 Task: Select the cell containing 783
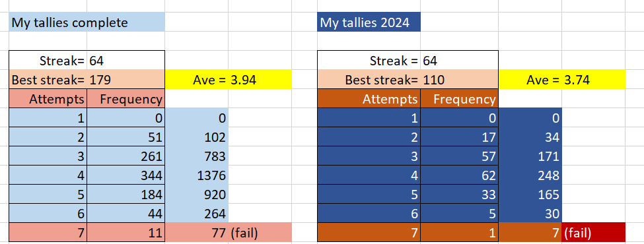(x=197, y=156)
